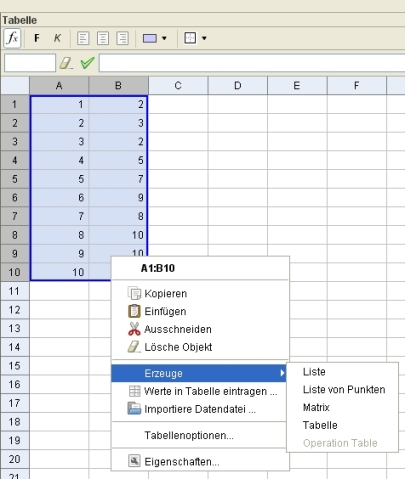The height and width of the screenshot is (479, 405).
Task: Click the spreadsheet formula input field
Action: pyautogui.click(x=252, y=63)
